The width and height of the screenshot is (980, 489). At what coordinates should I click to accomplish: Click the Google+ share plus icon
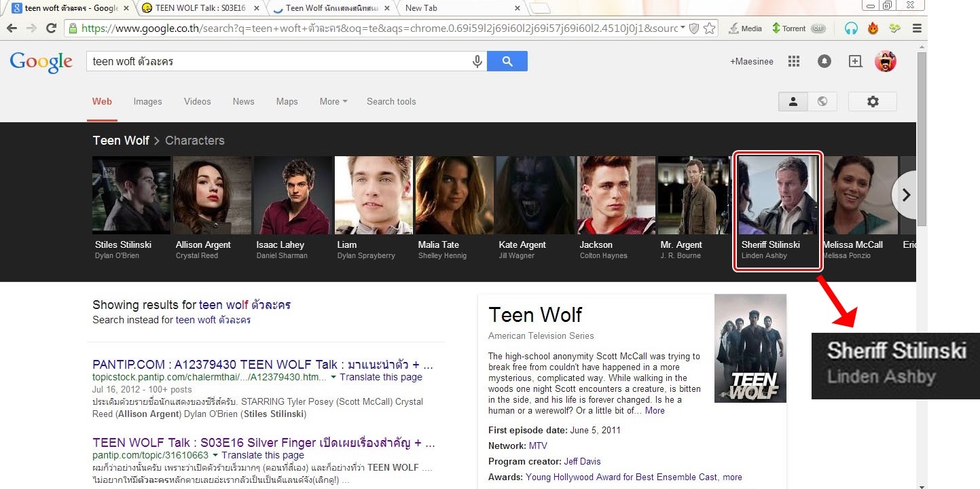click(855, 61)
